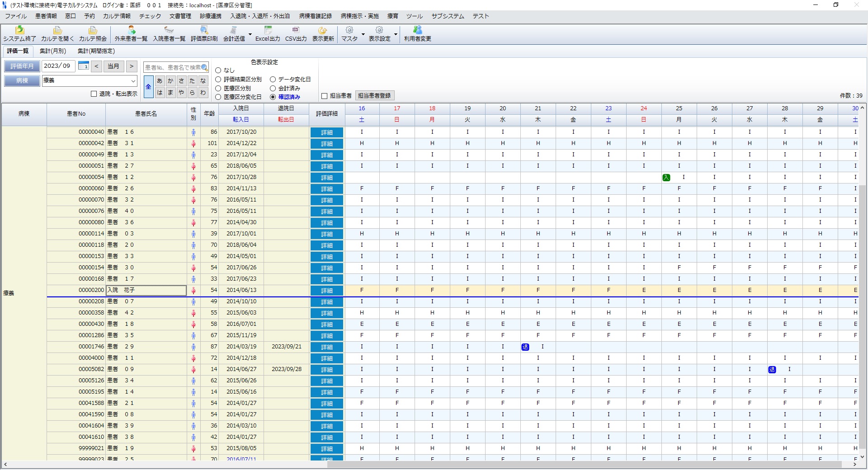Image resolution: width=868 pixels, height=470 pixels.
Task: Select the 医療区分別 radio button
Action: tap(218, 89)
